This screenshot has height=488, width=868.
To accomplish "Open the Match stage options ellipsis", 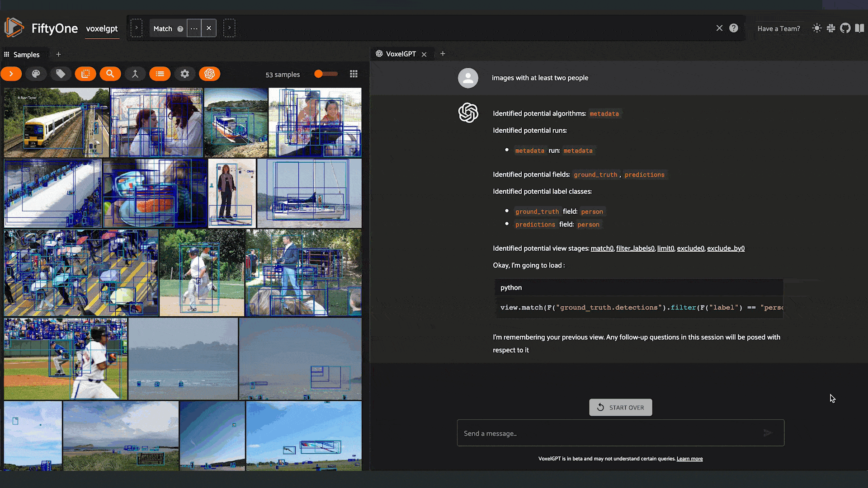I will [x=194, y=28].
